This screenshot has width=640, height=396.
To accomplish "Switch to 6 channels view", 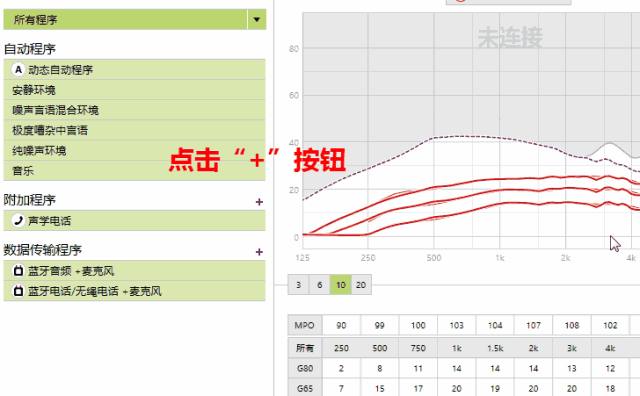I will pyautogui.click(x=320, y=285).
